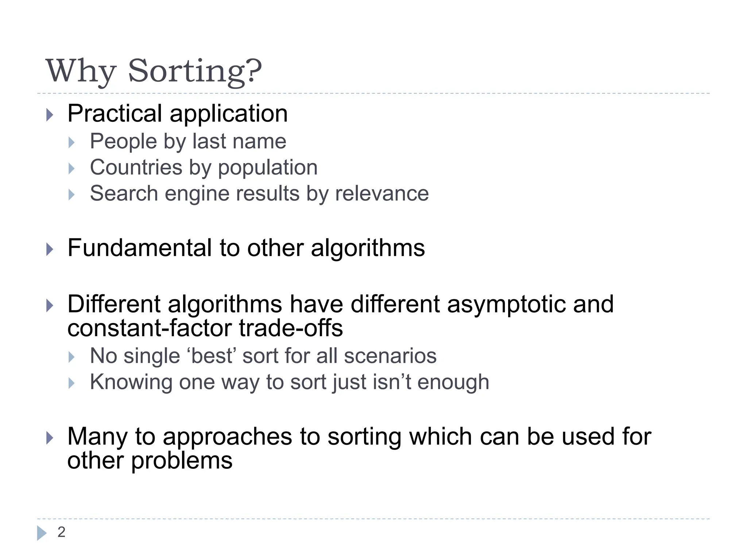Click the arrow bullet beside Practical application

50,115
